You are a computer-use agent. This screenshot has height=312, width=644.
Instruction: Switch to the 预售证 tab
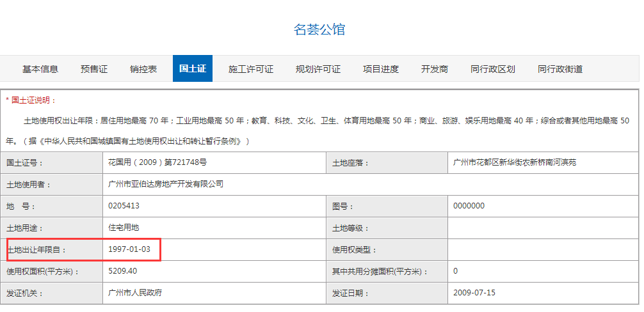tap(94, 69)
